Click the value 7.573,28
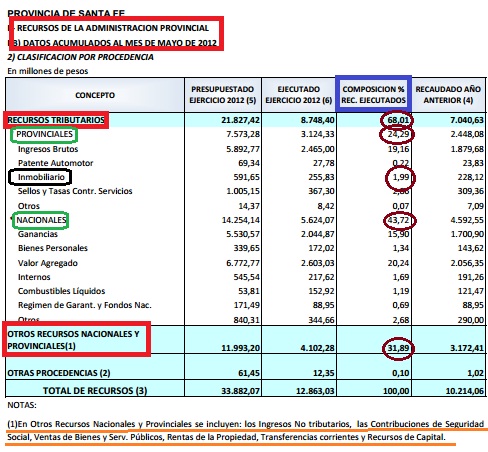 pyautogui.click(x=243, y=134)
